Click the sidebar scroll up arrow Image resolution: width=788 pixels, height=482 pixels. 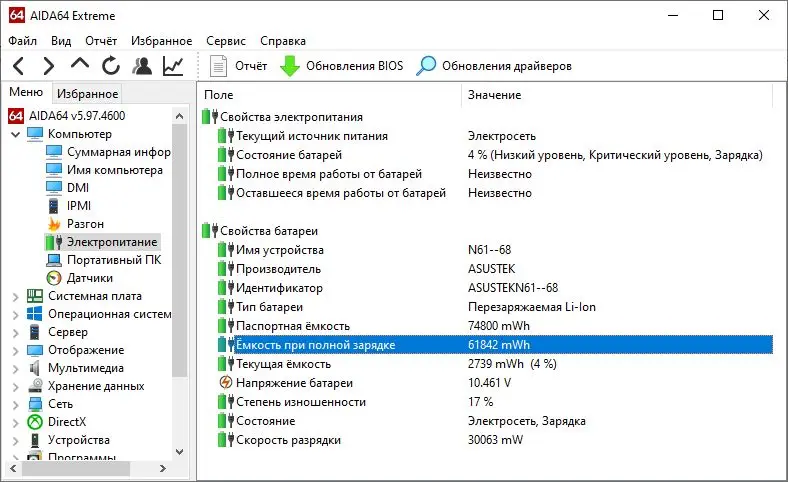pos(179,116)
